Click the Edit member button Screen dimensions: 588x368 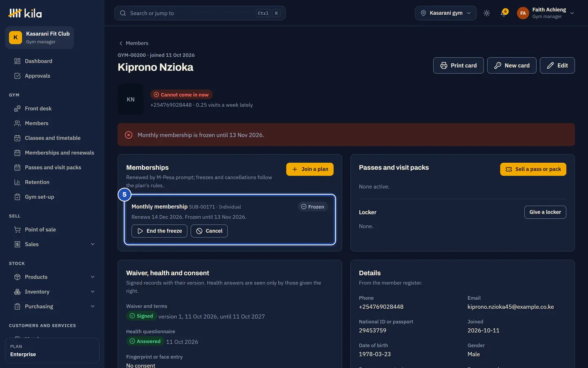point(557,65)
